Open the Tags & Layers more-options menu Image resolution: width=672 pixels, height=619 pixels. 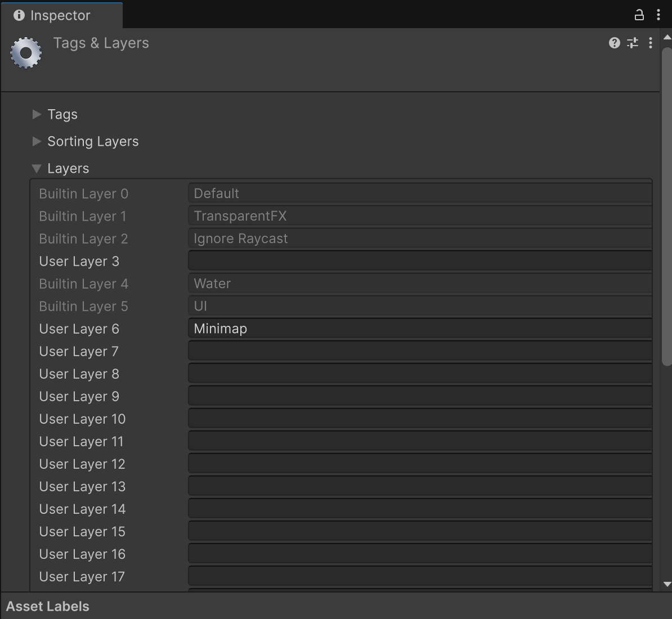(x=651, y=43)
